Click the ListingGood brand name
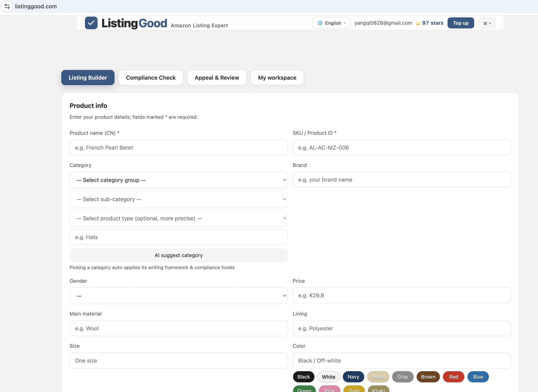Screen dimensions: 538x392 click(x=134, y=23)
